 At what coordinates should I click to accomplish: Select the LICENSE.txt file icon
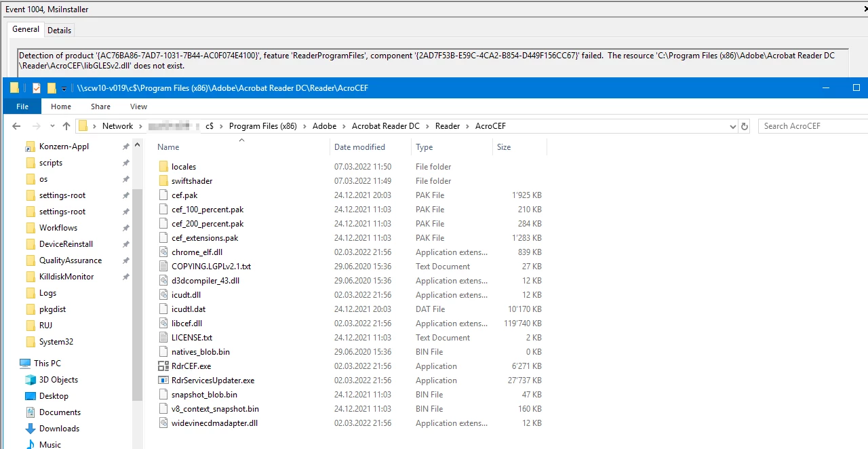coord(163,338)
